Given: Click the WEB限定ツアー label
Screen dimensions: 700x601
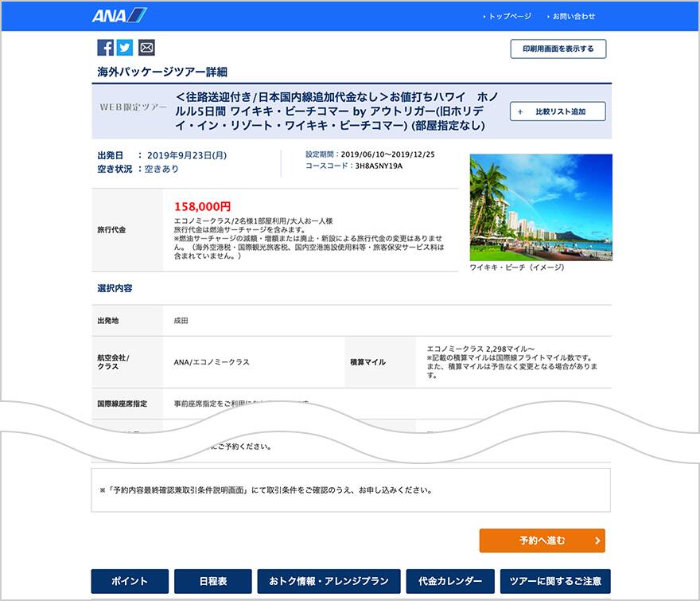Looking at the screenshot, I should [x=133, y=107].
